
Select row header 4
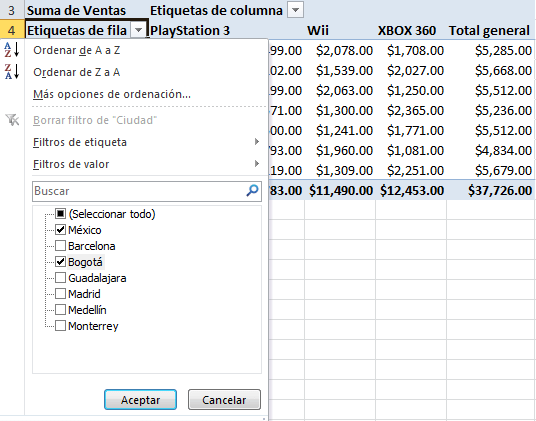click(12, 30)
